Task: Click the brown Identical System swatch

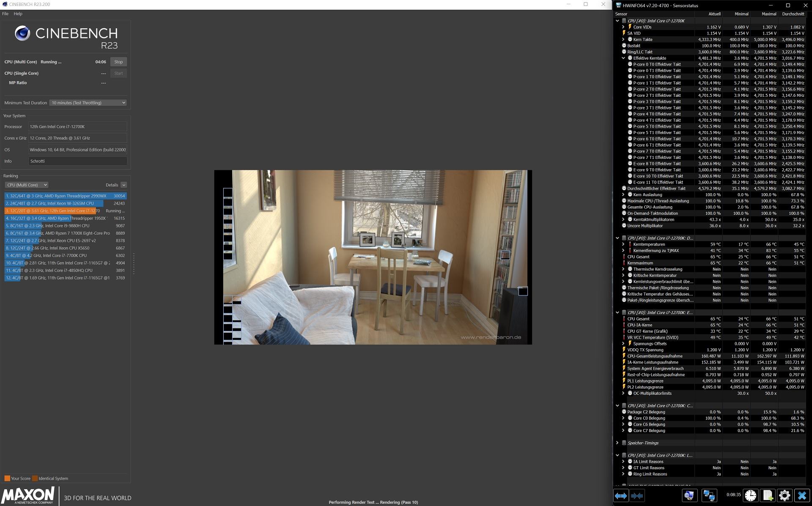Action: (x=35, y=479)
